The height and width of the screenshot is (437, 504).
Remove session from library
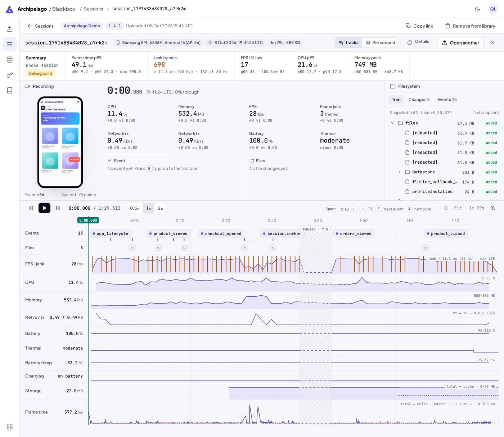[470, 26]
